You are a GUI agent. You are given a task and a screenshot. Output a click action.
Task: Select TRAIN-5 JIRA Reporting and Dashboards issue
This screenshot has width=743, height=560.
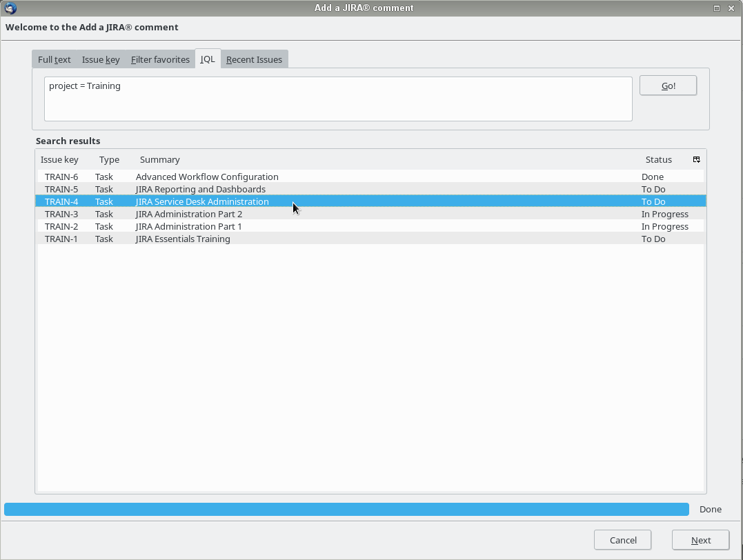[x=200, y=189]
